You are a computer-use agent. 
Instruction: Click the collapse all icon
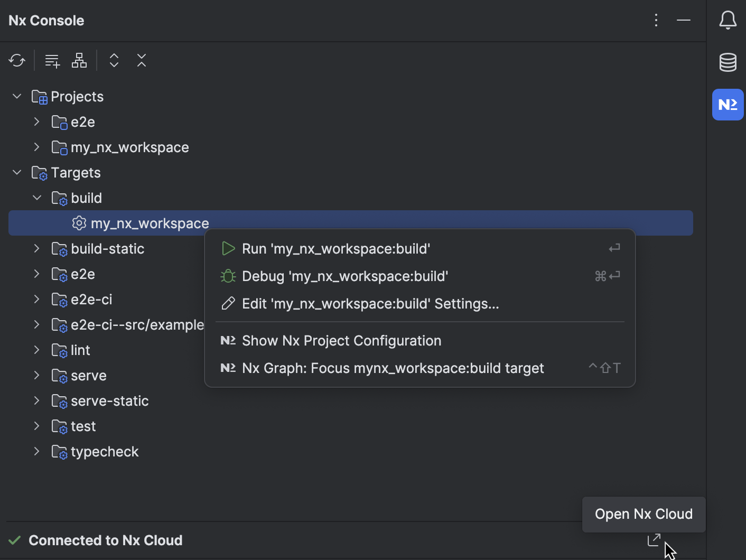pyautogui.click(x=142, y=60)
